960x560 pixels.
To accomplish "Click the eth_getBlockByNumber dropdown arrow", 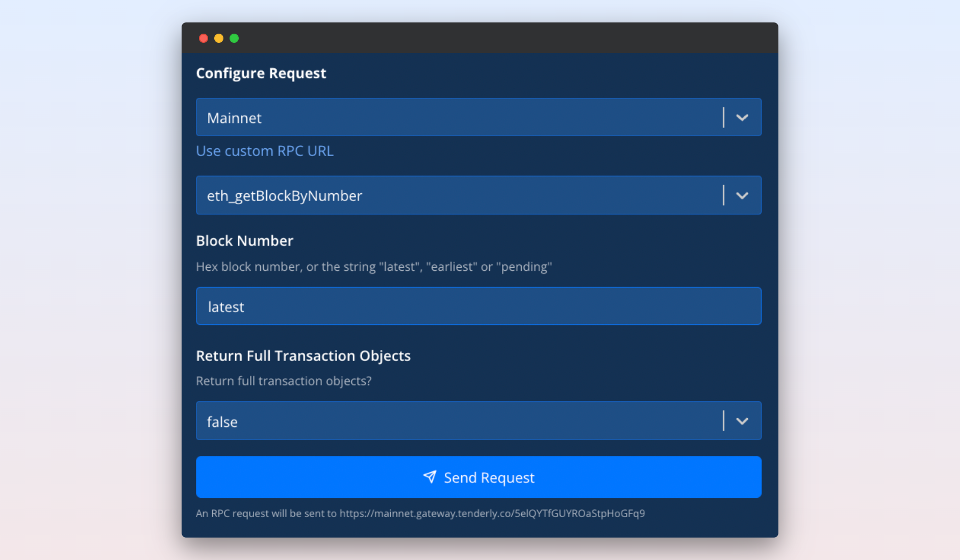I will [x=742, y=196].
